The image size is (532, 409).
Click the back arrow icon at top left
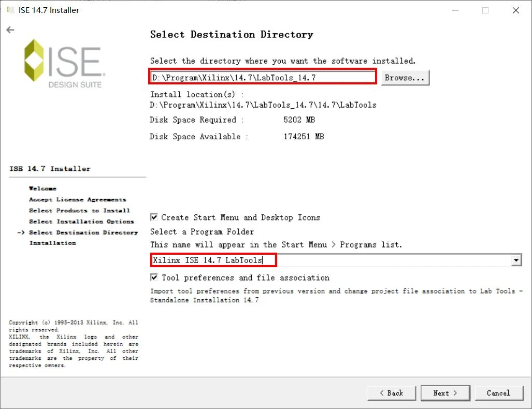tap(10, 30)
